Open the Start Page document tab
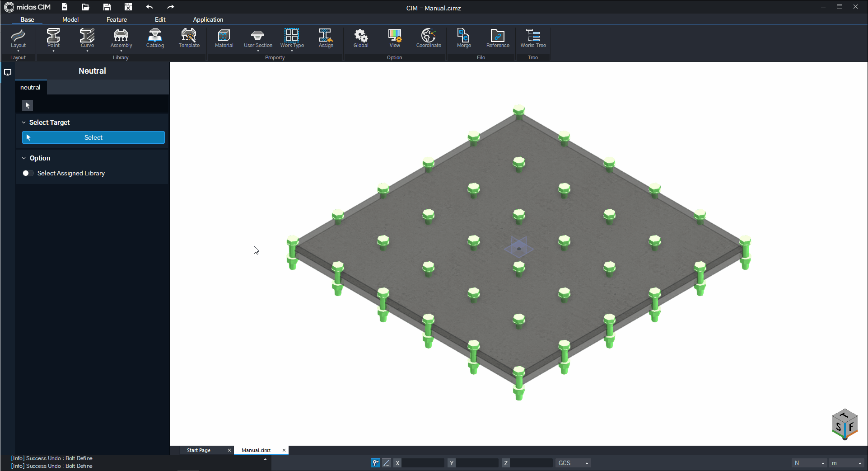The height and width of the screenshot is (471, 868). [x=199, y=450]
